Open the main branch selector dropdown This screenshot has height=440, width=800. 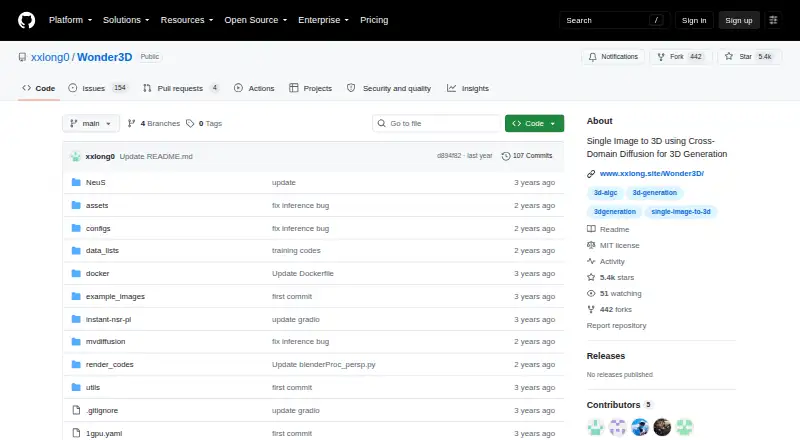(91, 124)
